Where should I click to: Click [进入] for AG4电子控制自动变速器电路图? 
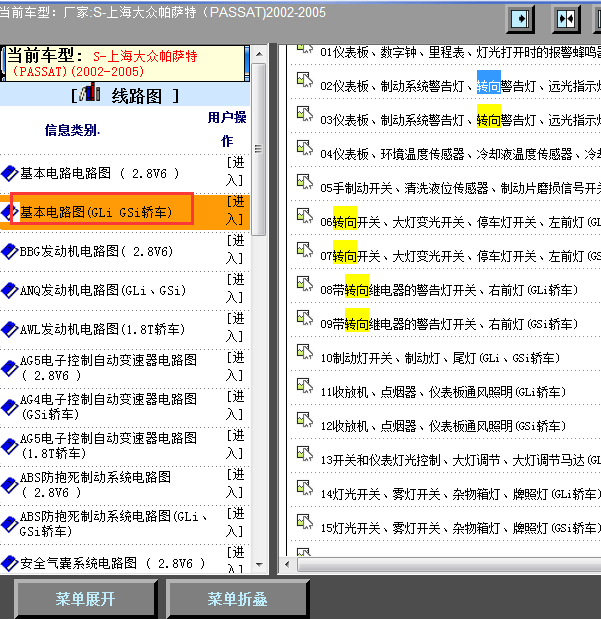(235, 405)
